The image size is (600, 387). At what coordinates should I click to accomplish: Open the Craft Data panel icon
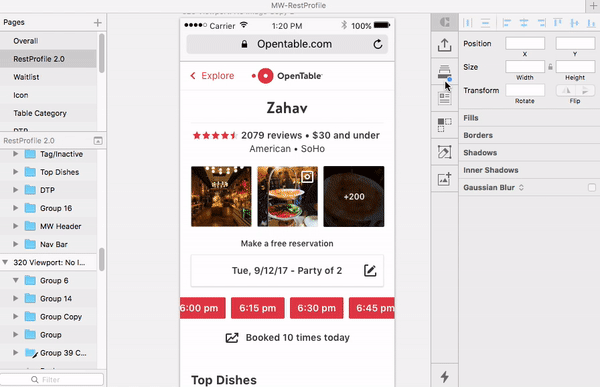click(445, 98)
